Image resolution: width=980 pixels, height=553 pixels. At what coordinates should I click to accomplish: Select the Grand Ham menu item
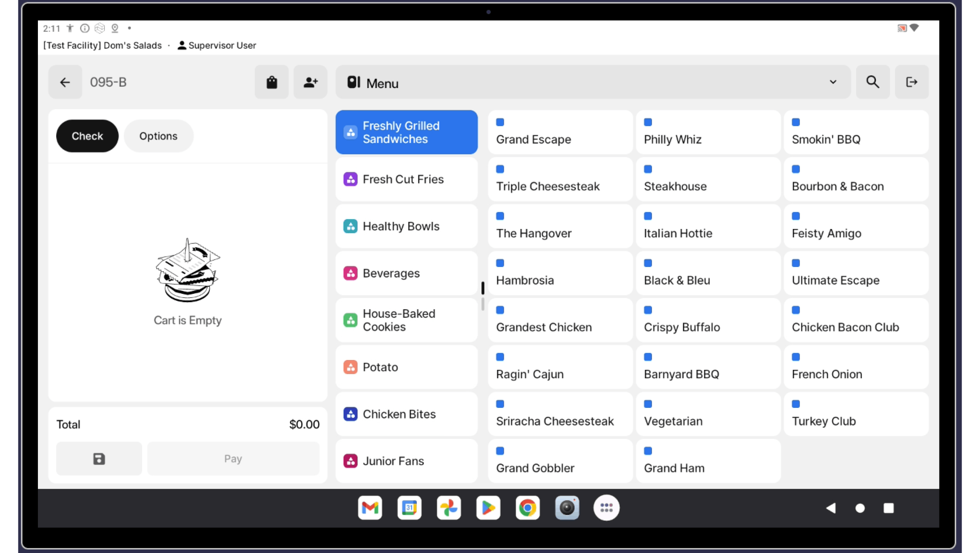[x=708, y=461]
